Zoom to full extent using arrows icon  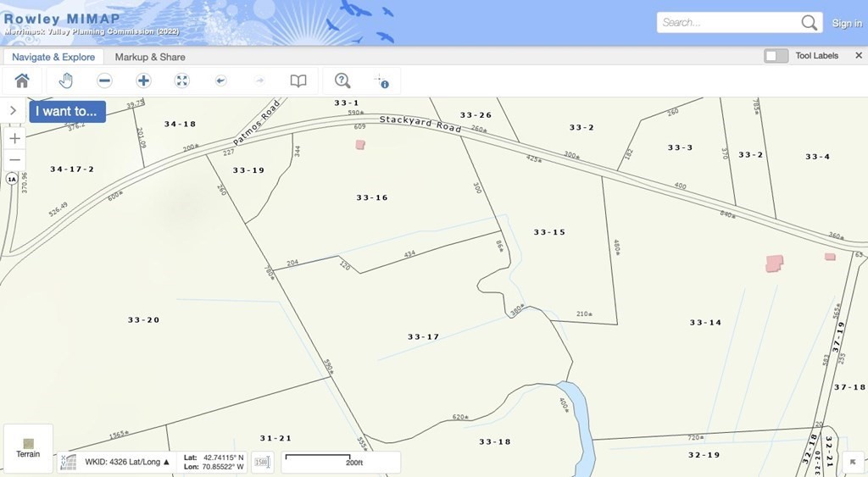[x=181, y=80]
